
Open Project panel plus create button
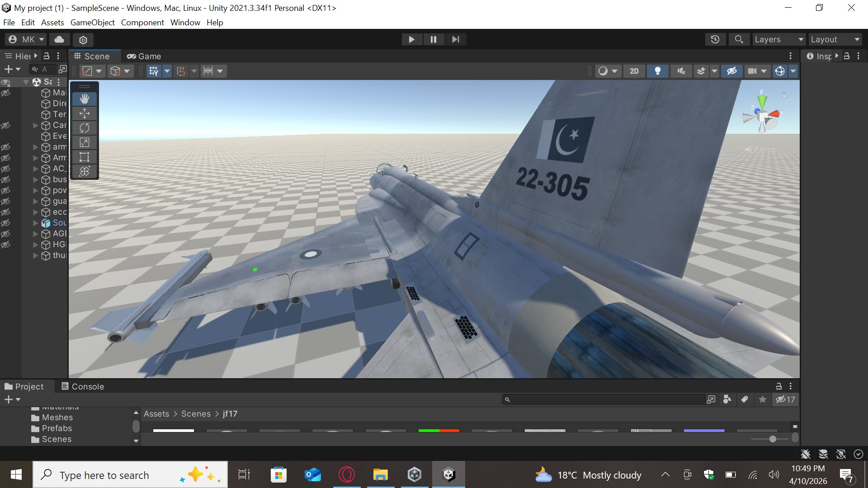[x=12, y=399]
